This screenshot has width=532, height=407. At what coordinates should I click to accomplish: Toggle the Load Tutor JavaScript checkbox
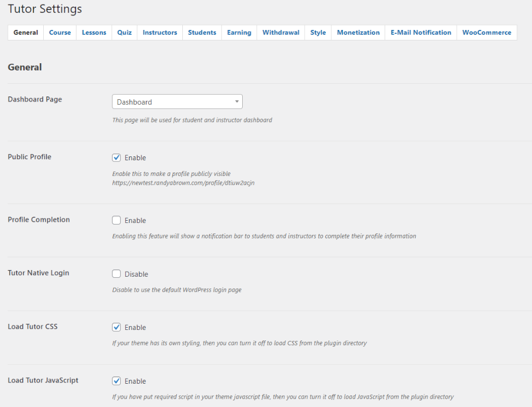click(x=116, y=381)
